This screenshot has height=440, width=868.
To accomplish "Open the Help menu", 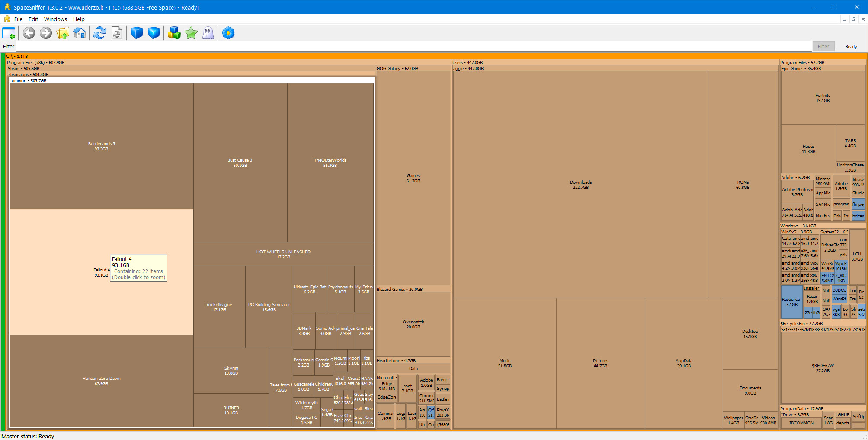I will point(79,19).
